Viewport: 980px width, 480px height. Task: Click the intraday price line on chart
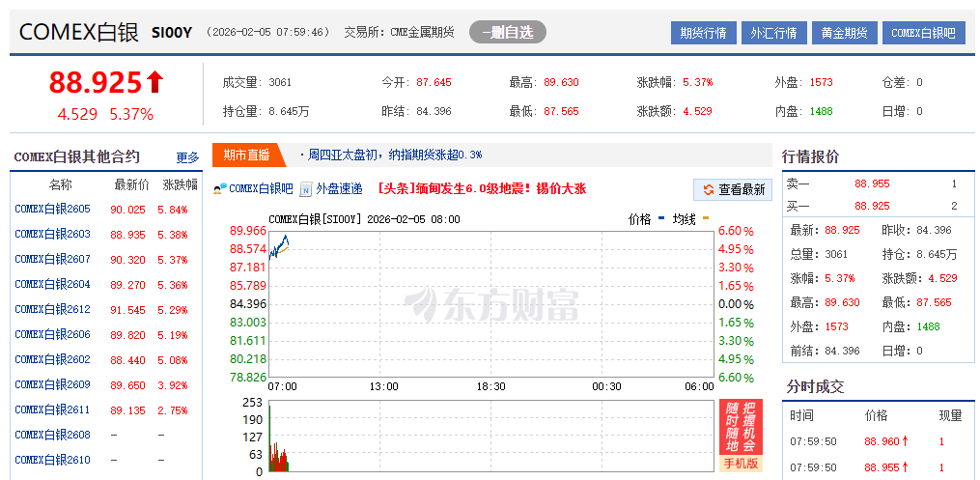(279, 246)
